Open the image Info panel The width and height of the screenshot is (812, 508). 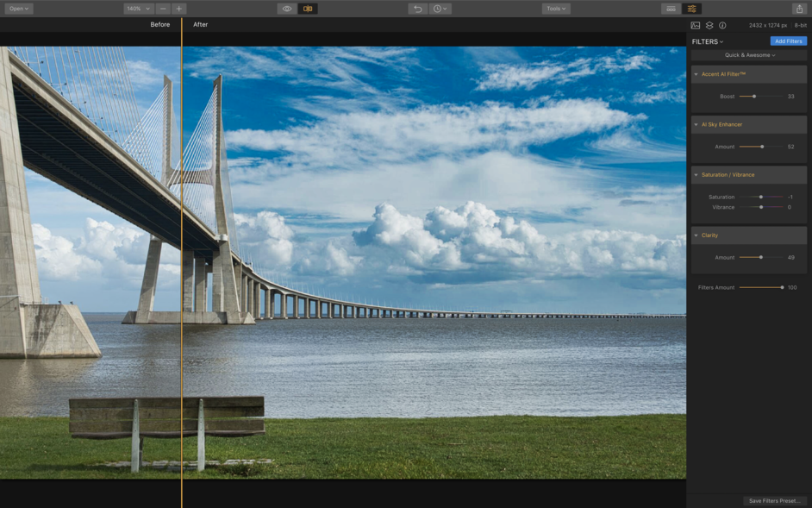click(722, 25)
